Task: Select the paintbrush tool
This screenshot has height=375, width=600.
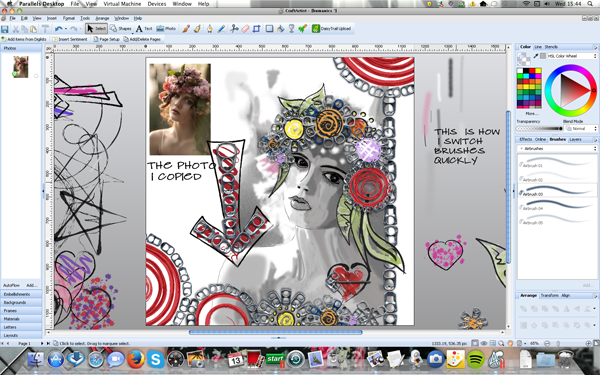Action: click(x=186, y=29)
